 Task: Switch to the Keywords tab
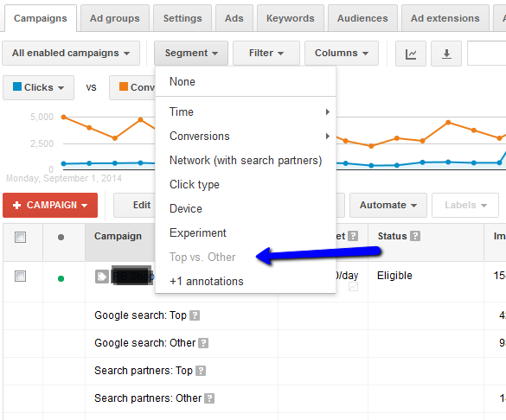point(291,18)
